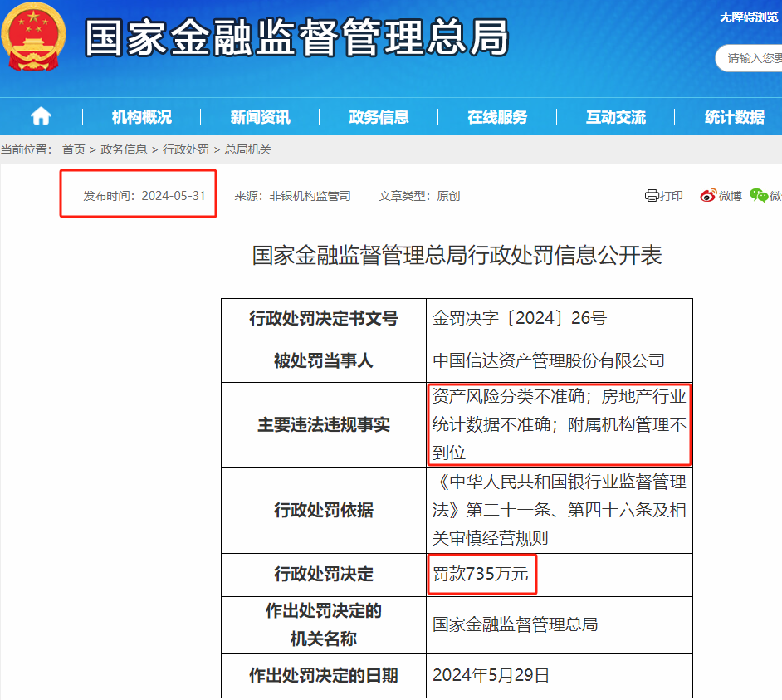Click the home icon in the navigation bar
Screen dimensions: 782x700
click(x=39, y=116)
